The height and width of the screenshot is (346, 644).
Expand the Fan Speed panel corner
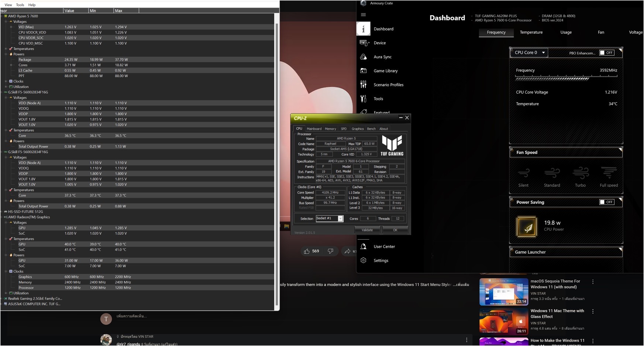pyautogui.click(x=620, y=150)
